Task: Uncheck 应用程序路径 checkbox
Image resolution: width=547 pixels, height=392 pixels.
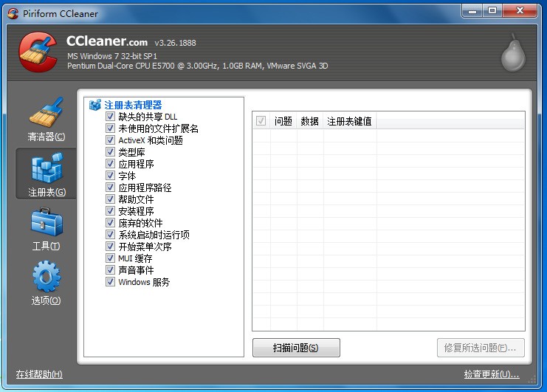Action: pos(110,188)
